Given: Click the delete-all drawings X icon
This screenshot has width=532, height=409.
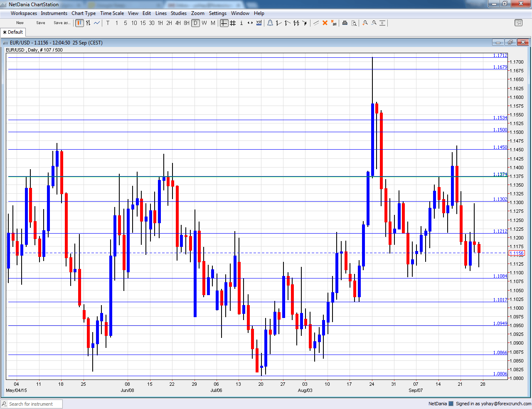Looking at the screenshot, I should (x=334, y=23).
